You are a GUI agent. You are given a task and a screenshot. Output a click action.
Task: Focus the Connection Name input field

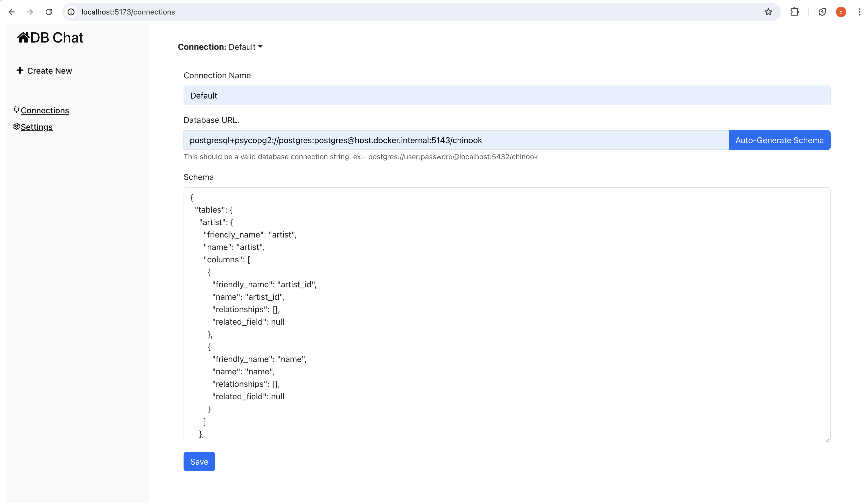506,95
